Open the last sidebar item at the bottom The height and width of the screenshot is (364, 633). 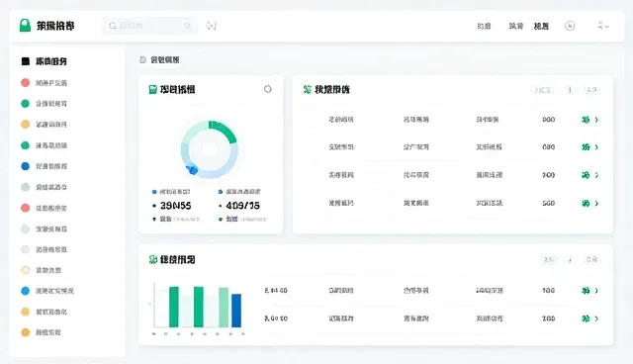(42, 332)
